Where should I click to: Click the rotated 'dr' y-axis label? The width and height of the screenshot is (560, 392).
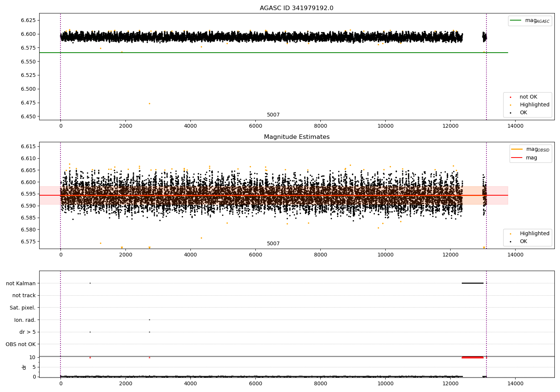click(x=24, y=367)
